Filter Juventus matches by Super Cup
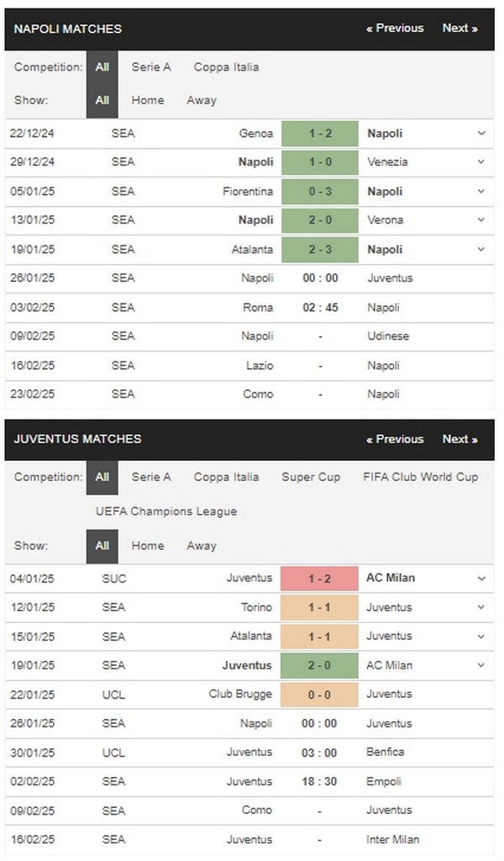This screenshot has height=861, width=504. click(x=311, y=477)
